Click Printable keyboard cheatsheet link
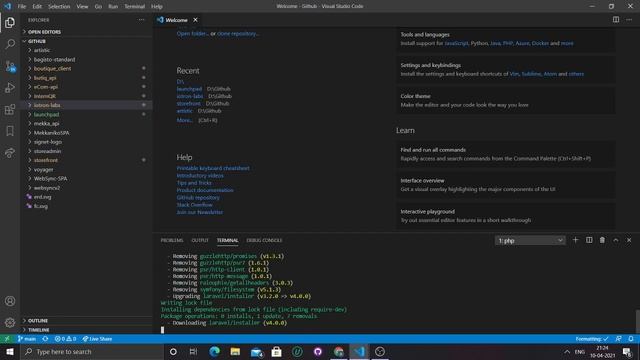This screenshot has width=640, height=360. pyautogui.click(x=213, y=168)
